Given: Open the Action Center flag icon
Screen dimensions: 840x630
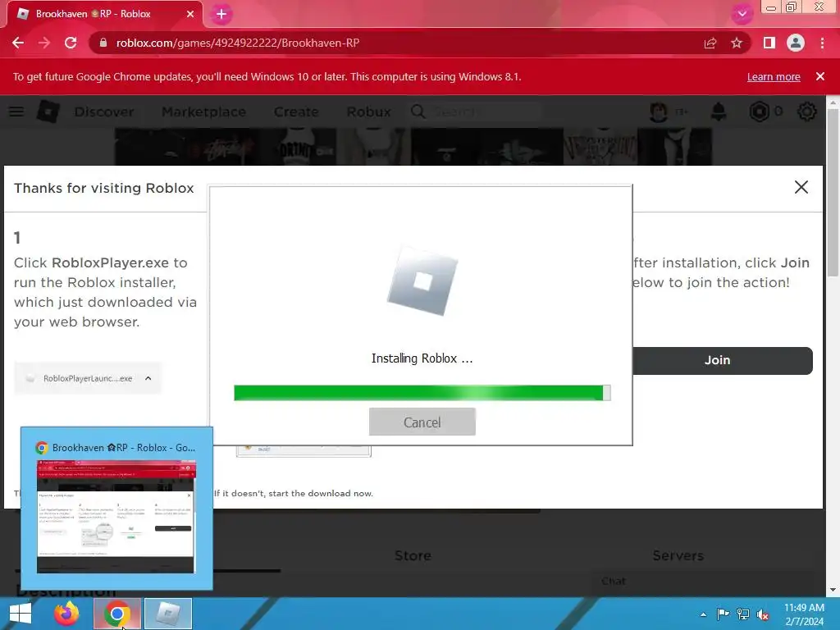Looking at the screenshot, I should 723,614.
